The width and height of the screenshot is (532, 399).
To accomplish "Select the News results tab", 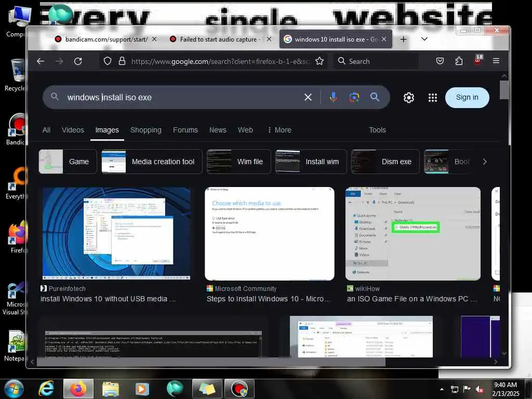I will coord(218,130).
